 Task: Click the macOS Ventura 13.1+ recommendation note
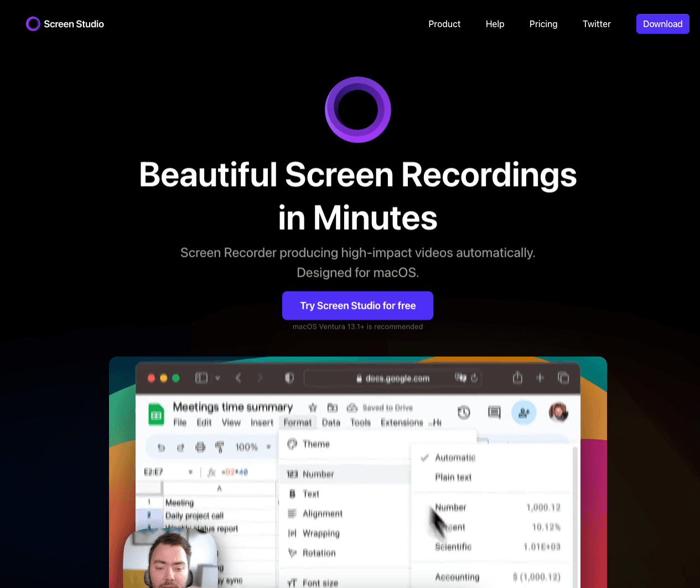coord(357,327)
